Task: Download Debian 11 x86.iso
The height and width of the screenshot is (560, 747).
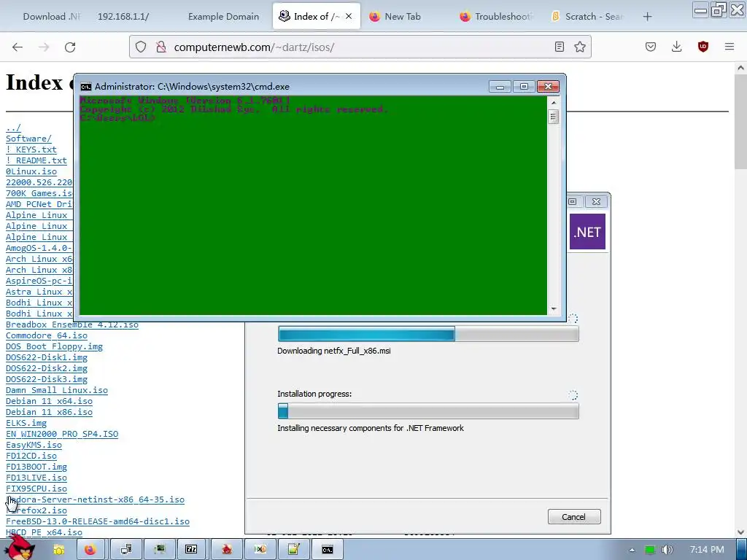Action: 49,412
